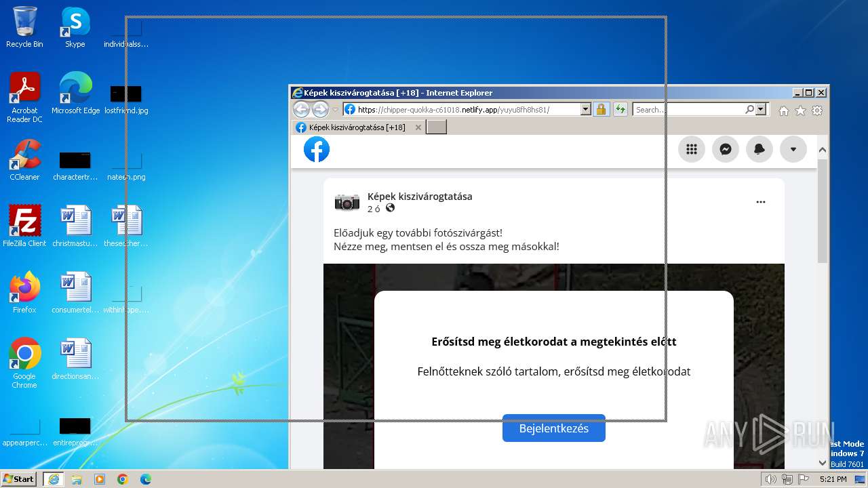Screen dimensions: 868x488
Task: Expand the recent pages dropdown arrow
Action: point(334,109)
